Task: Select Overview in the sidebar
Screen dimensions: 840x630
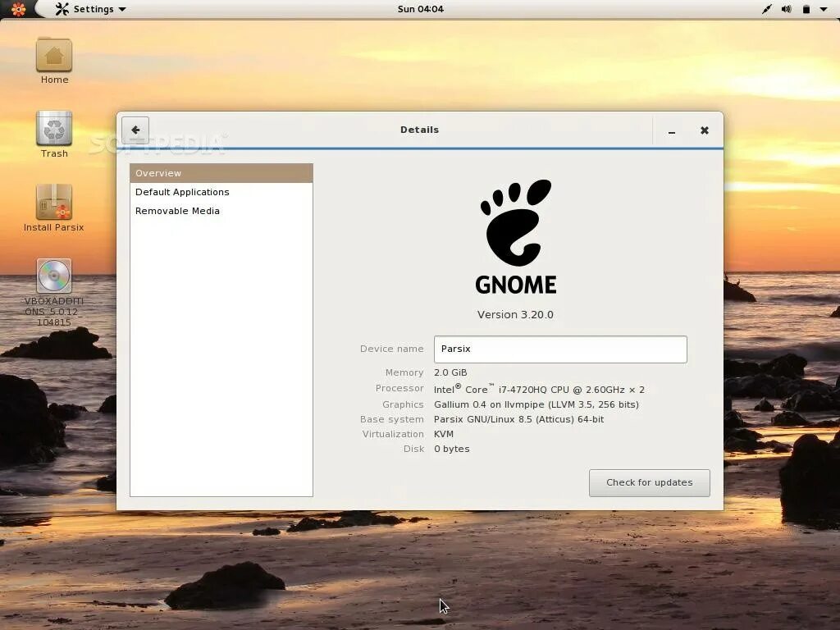Action: tap(221, 173)
